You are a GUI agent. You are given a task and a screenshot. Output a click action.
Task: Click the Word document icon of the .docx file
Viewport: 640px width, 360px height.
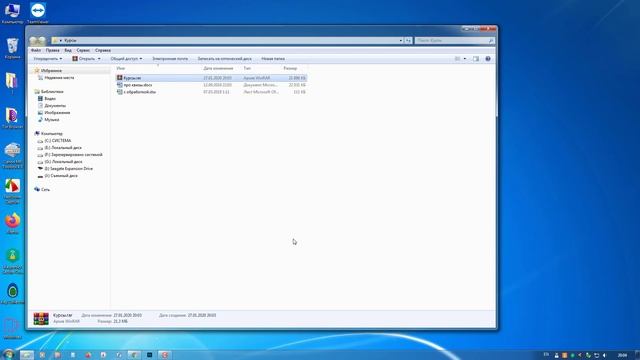click(120, 85)
